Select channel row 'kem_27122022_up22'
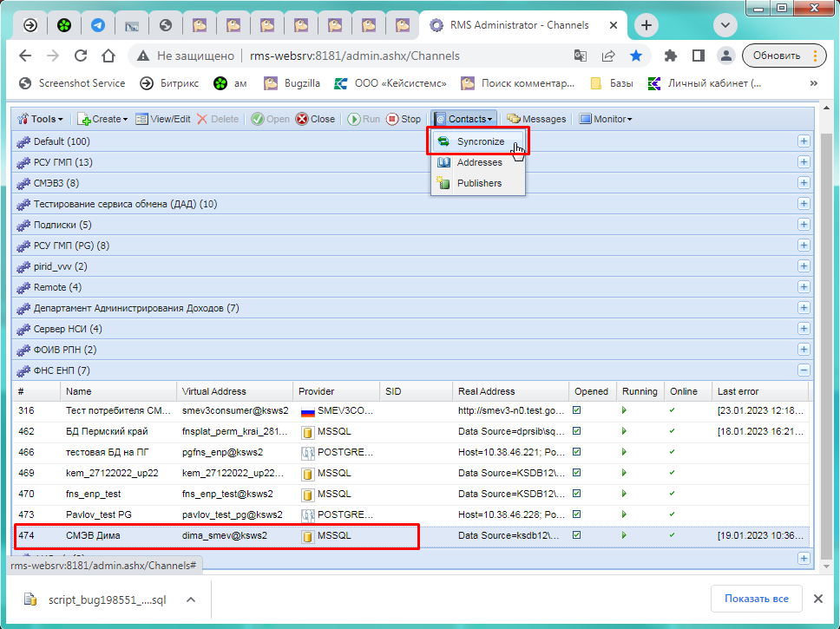This screenshot has height=629, width=840. click(x=411, y=473)
